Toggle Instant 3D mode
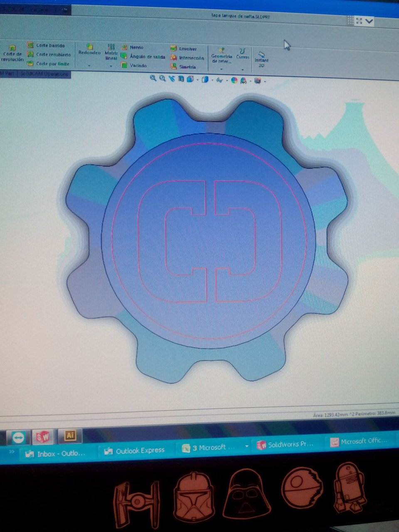This screenshot has height=532, width=399. 261,59
